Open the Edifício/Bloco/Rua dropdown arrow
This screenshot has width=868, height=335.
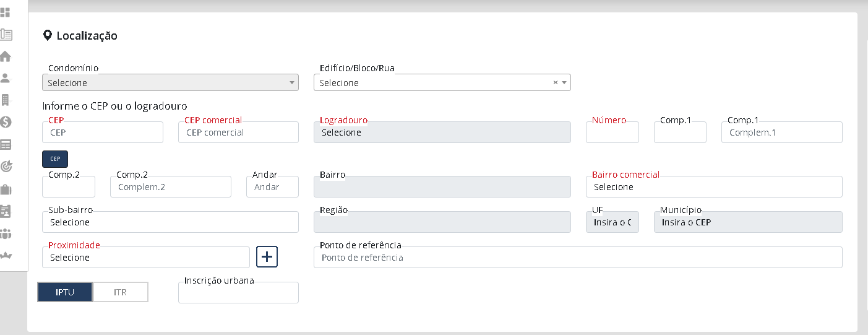coord(564,82)
